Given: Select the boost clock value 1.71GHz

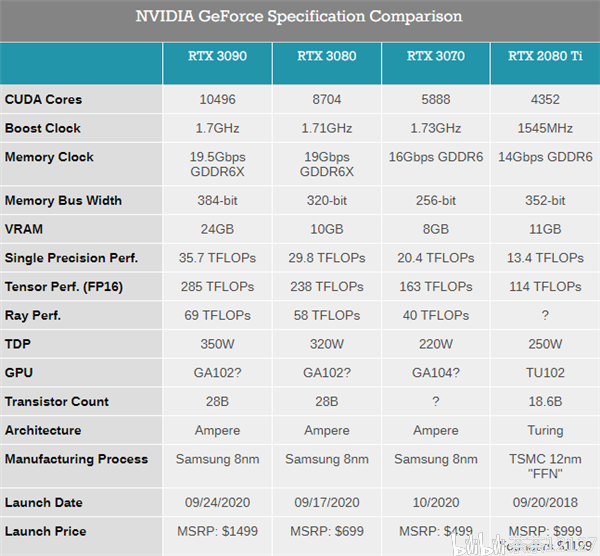Looking at the screenshot, I should [327, 128].
